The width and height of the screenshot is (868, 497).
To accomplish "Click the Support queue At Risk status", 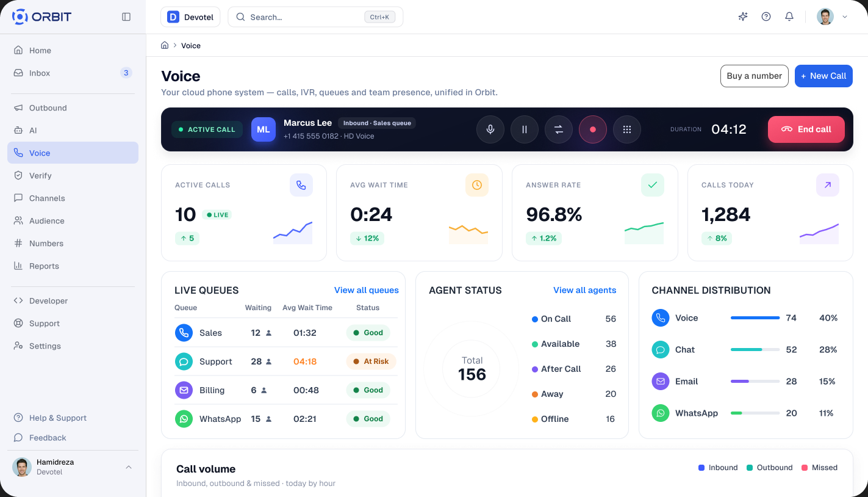I will click(x=371, y=361).
